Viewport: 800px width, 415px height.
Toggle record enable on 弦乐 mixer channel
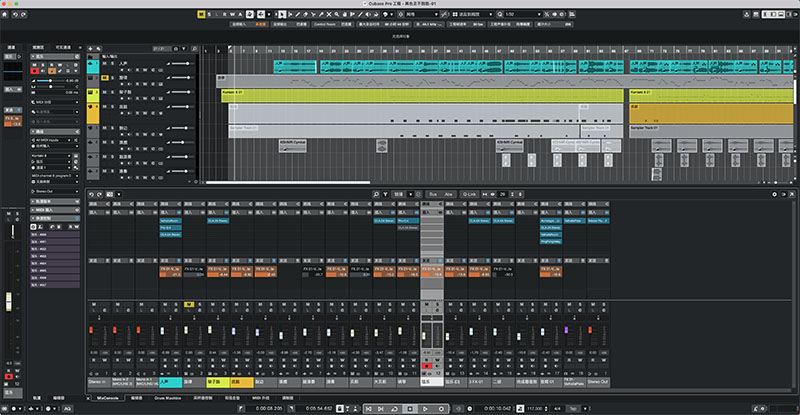427,366
